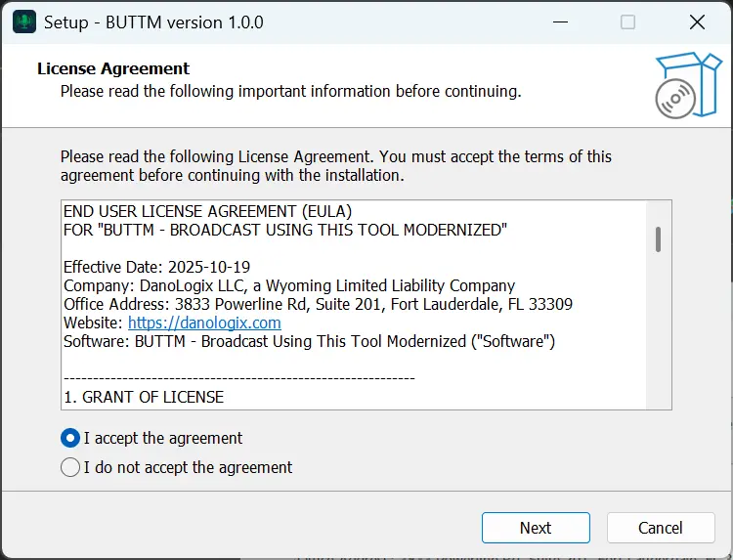Click the Office Address line in the EULA
Viewport: 733px width, 560px height.
point(318,304)
